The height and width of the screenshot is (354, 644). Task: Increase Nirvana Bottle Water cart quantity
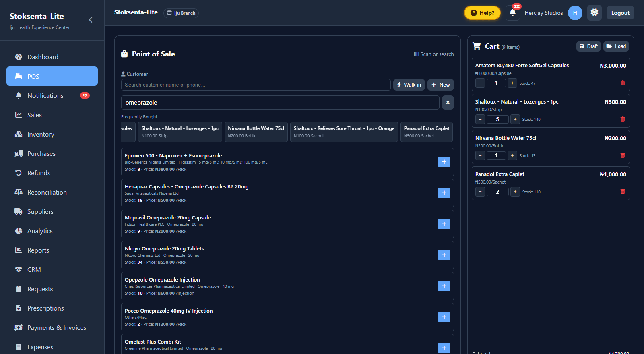512,155
